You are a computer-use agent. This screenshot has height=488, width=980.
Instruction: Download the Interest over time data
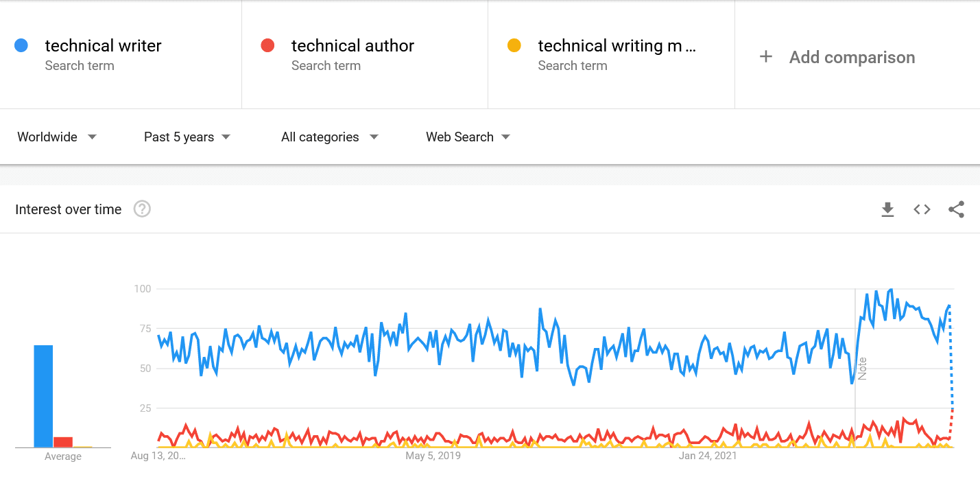pos(887,209)
